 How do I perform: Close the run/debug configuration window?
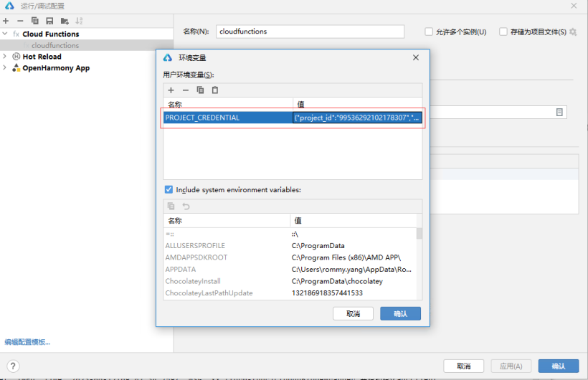(x=574, y=6)
